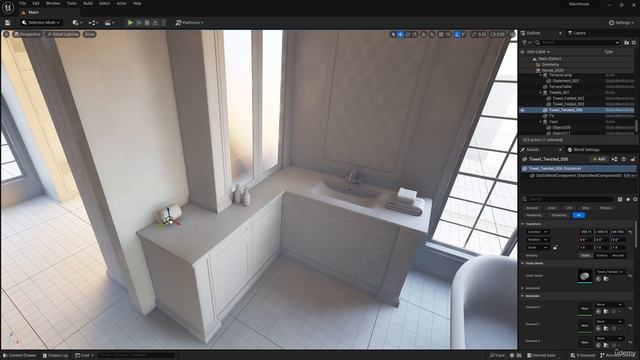This screenshot has width=640, height=360.
Task: Toggle grid snapping in the viewport
Action: 441,35
